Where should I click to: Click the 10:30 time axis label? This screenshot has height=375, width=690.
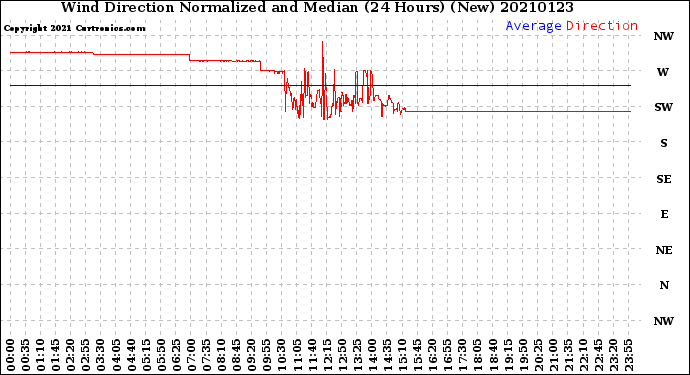[x=282, y=355]
